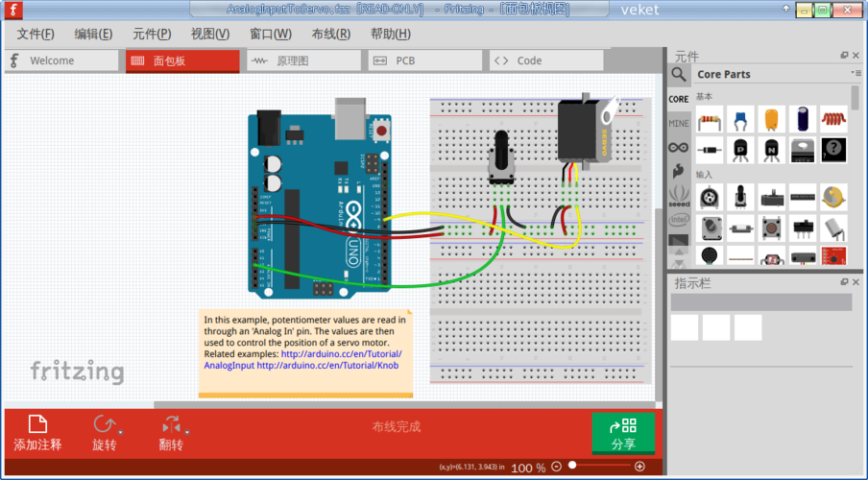The image size is (868, 480).
Task: Open the Part (元件) menu
Action: (x=152, y=35)
